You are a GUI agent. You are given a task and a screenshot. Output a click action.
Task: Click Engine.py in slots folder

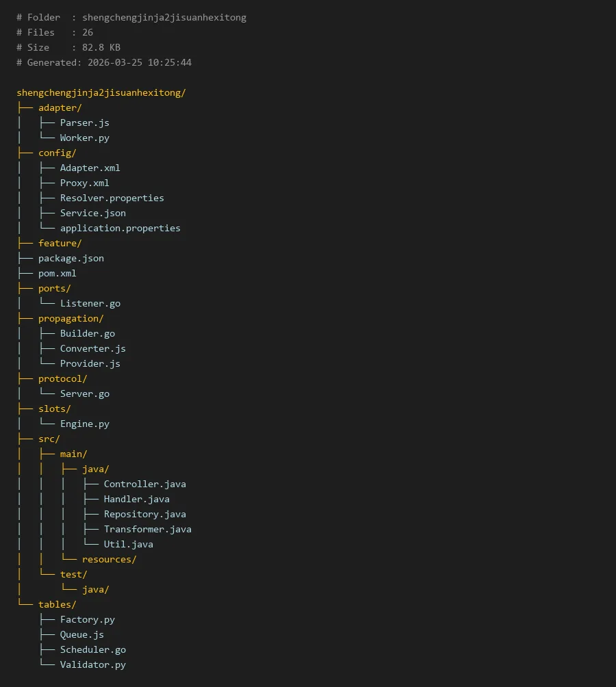(84, 424)
